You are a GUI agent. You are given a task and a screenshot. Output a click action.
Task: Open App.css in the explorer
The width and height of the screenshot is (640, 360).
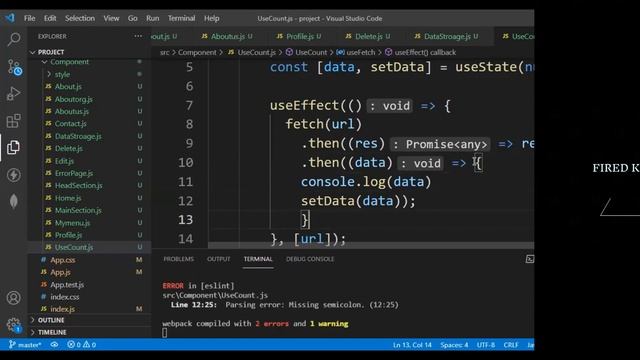coord(62,260)
